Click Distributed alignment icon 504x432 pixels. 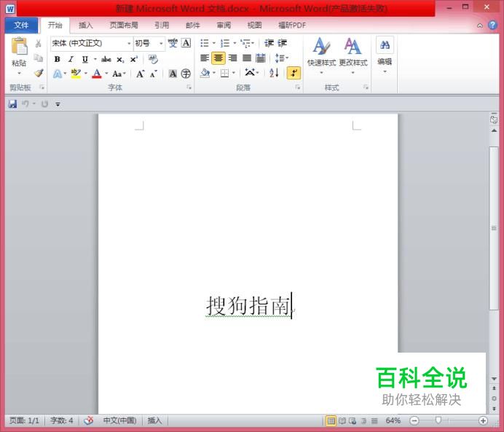tap(261, 58)
